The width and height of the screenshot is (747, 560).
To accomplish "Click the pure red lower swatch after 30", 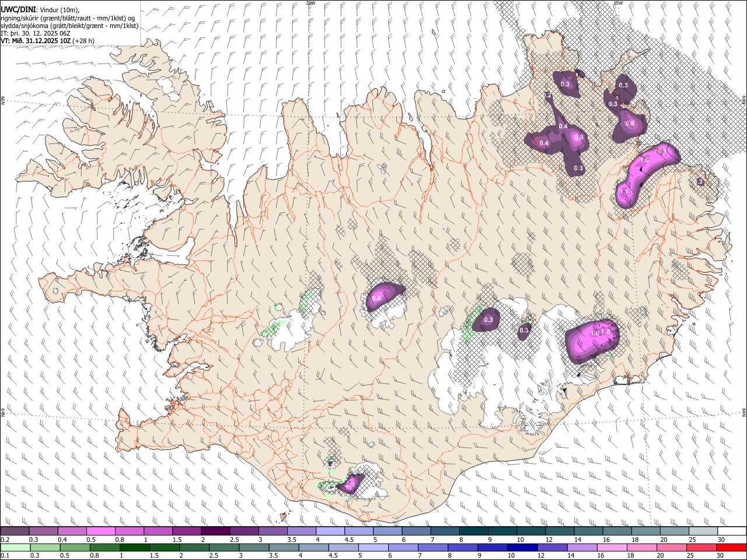I will pos(731,547).
